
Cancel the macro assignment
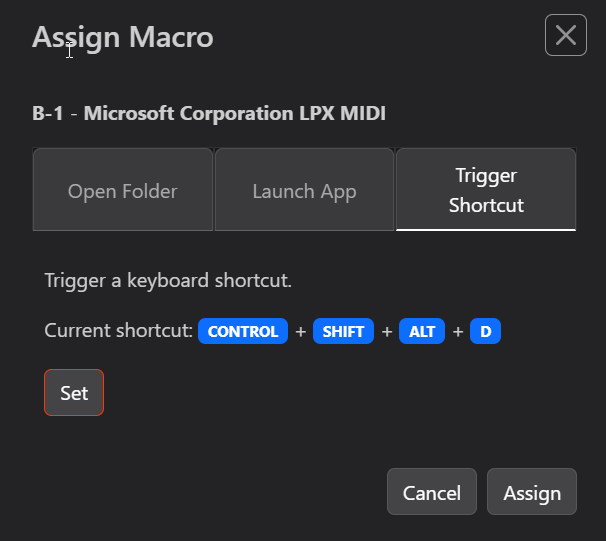pos(431,492)
